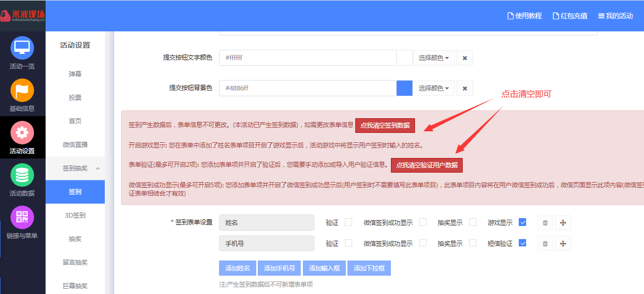Screen dimensions: 644x294
Task: Clear the 提交按钮背景色 with the X button
Action: pyautogui.click(x=464, y=88)
